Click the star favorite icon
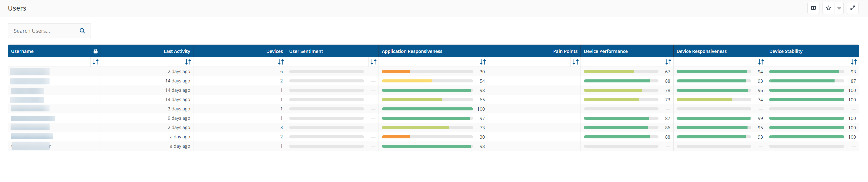The image size is (868, 182). click(828, 8)
